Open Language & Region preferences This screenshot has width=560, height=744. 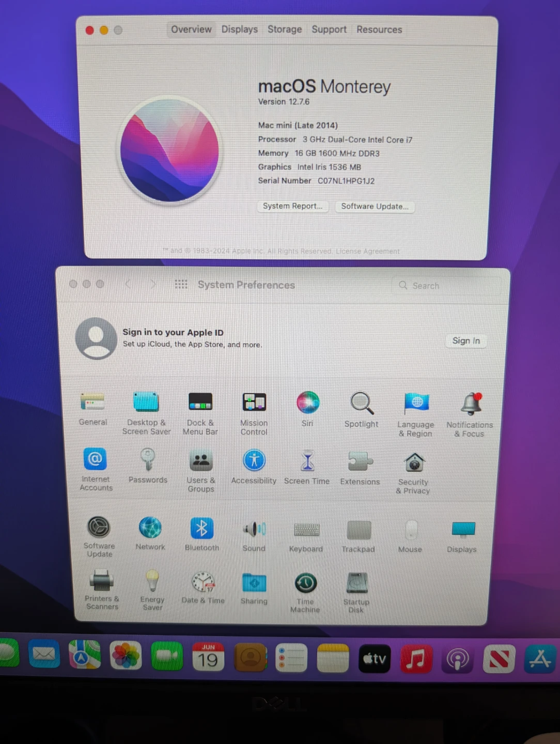[x=416, y=404]
